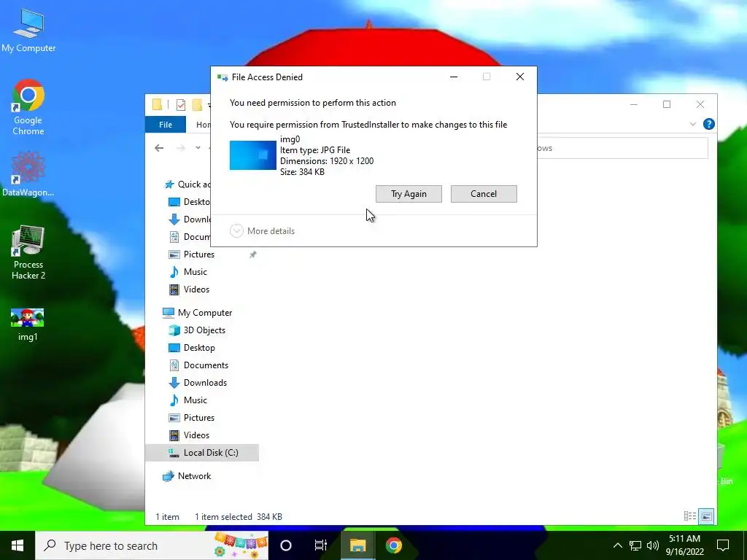
Task: Select My Computer desktop icon
Action: point(28,31)
